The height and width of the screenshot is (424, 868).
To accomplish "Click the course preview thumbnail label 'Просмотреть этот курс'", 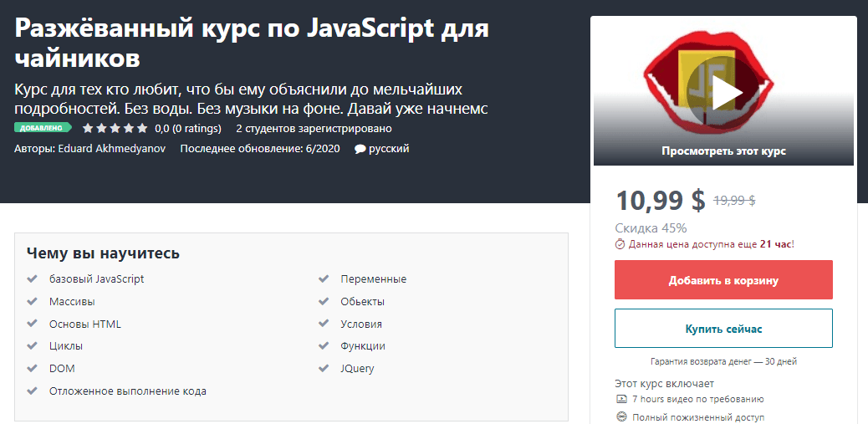I will pyautogui.click(x=723, y=151).
